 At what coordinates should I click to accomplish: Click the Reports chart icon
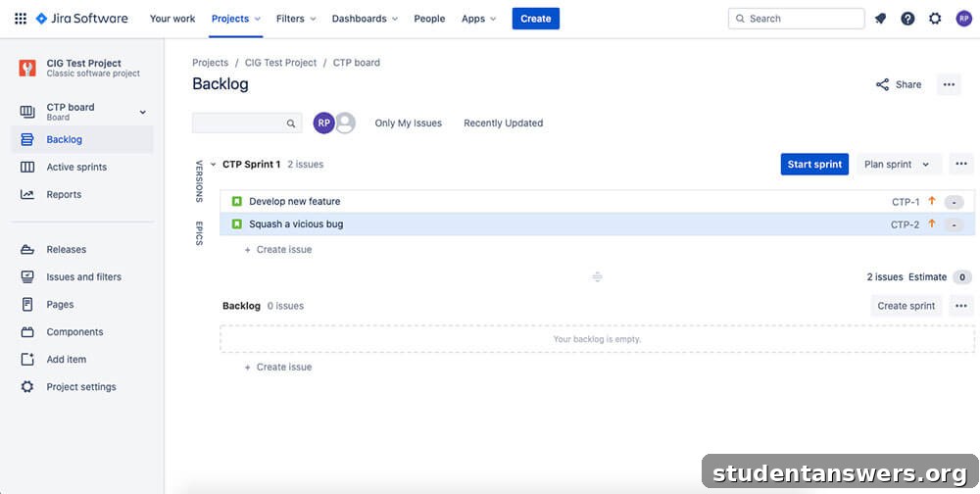pos(26,194)
